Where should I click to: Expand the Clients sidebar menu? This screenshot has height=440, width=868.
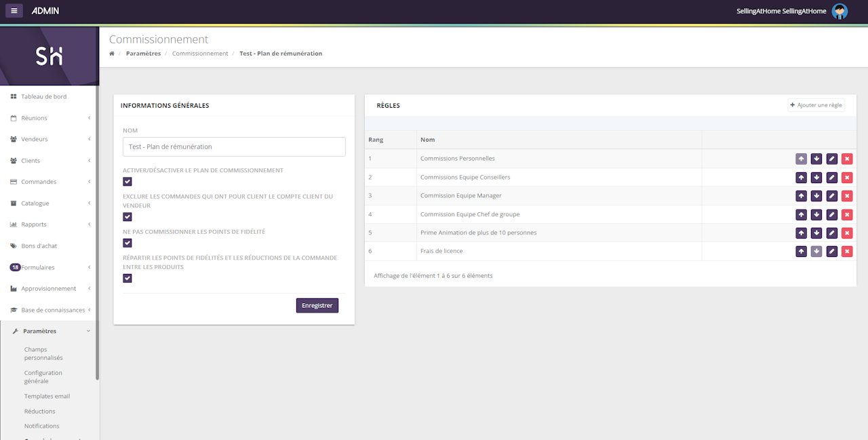click(x=50, y=161)
